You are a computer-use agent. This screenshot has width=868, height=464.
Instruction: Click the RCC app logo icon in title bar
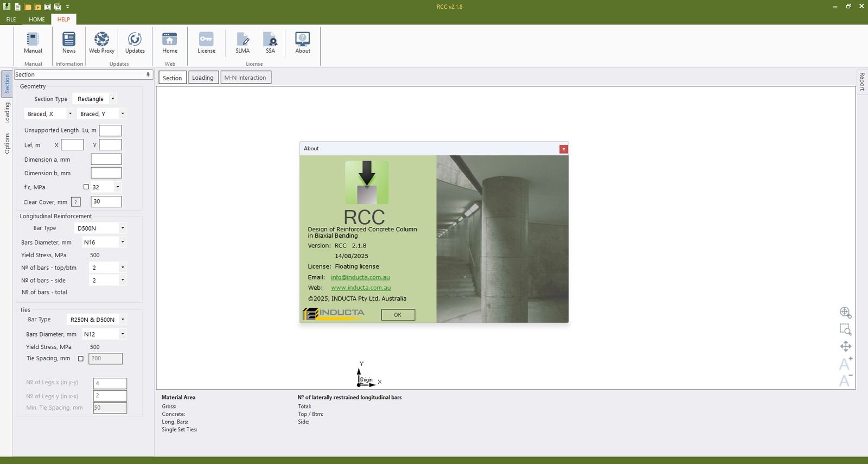pyautogui.click(x=7, y=7)
